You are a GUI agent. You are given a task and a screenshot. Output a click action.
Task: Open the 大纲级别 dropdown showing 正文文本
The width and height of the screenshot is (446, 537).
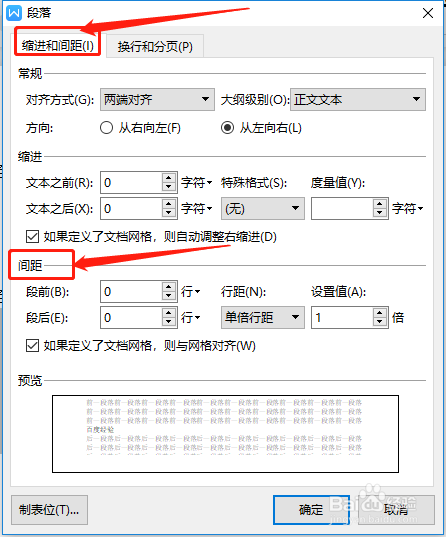click(358, 99)
